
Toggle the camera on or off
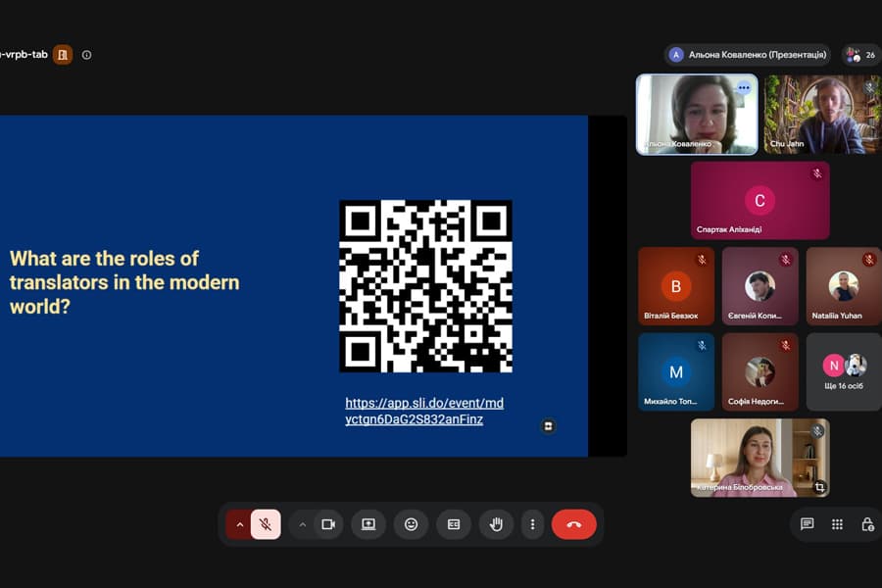click(x=328, y=524)
